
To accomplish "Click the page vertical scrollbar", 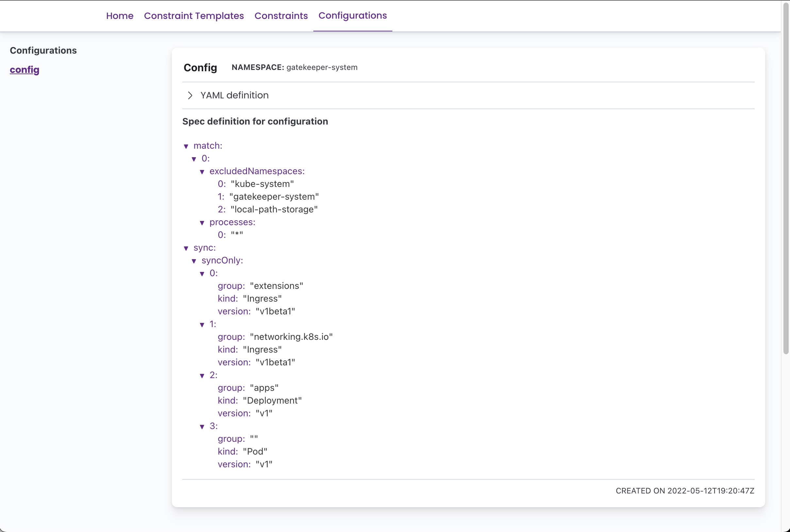I will 786,176.
